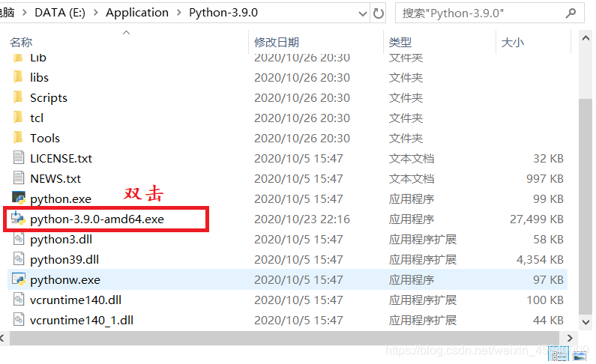Image resolution: width=596 pixels, height=364 pixels.
Task: Click vertical scrollbar down arrow
Action: (x=586, y=322)
